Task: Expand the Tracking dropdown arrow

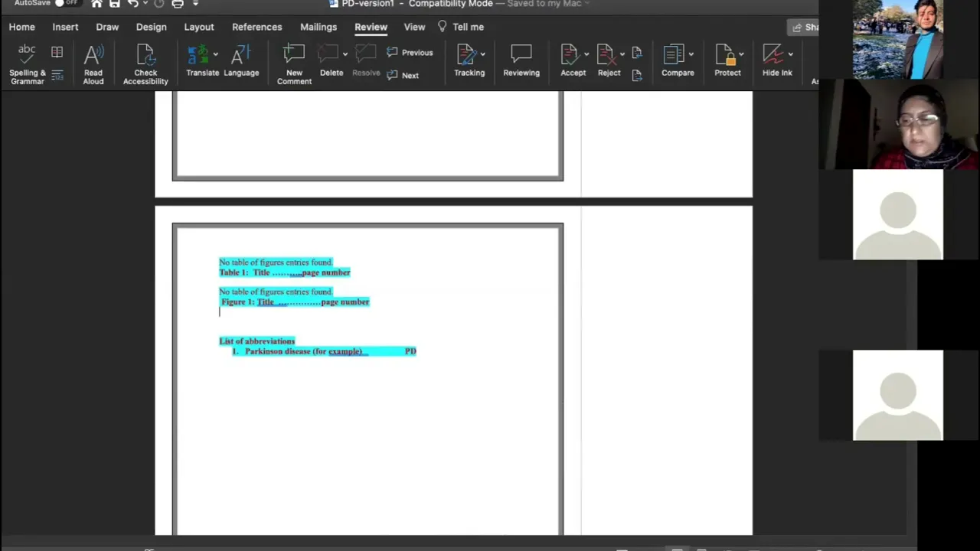Action: coord(483,54)
